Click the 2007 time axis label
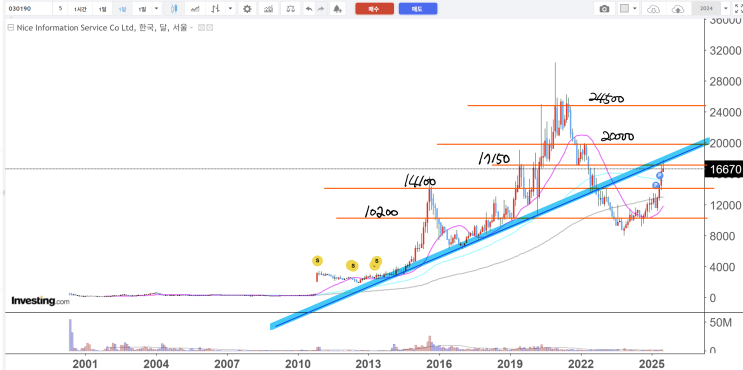The width and height of the screenshot is (743, 370). (x=227, y=364)
